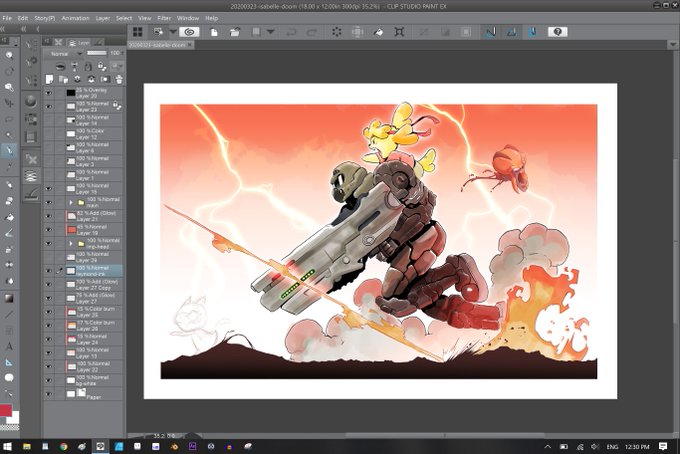Open File Explorer from taskbar
The width and height of the screenshot is (680, 454).
coord(27,446)
